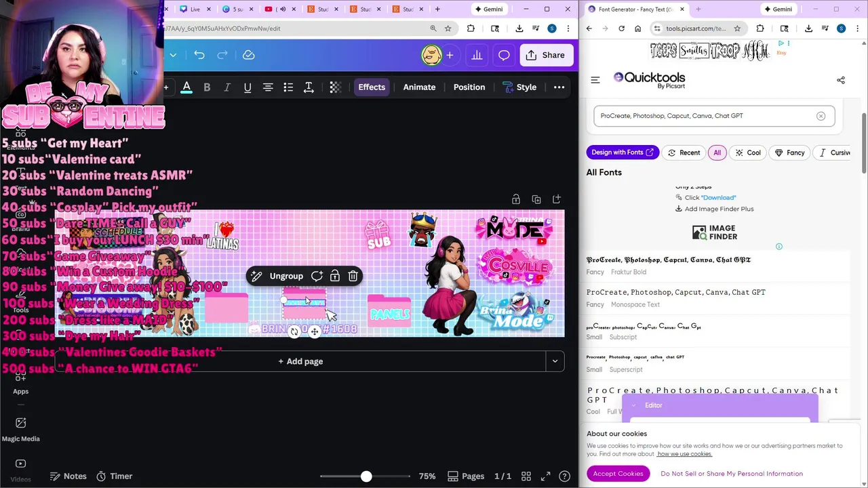Open the Style panel
Screen dimensions: 868x488
point(519,87)
